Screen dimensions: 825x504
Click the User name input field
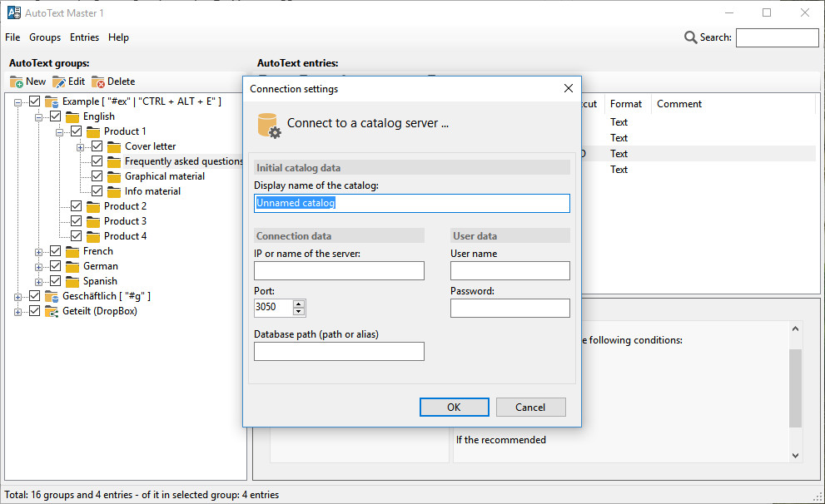pos(509,270)
